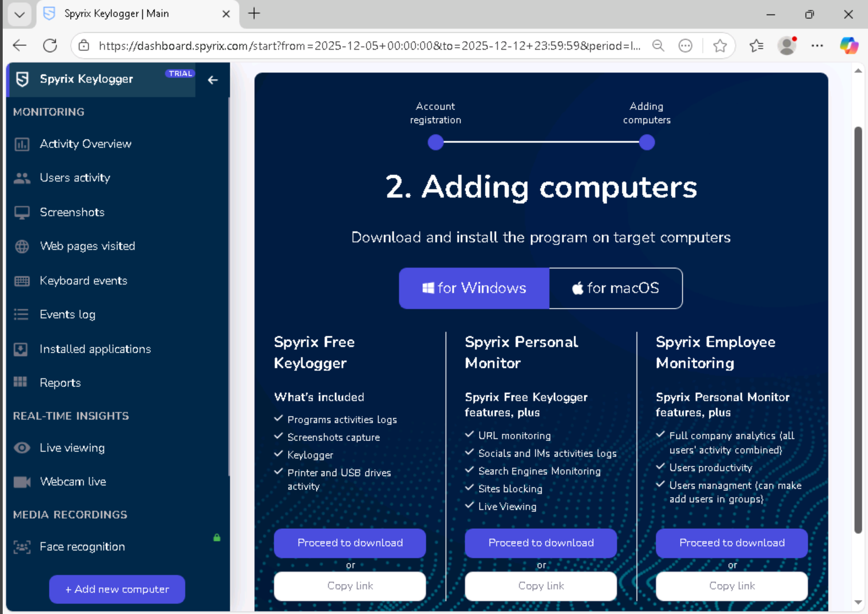Open the Events log section

coord(67,314)
